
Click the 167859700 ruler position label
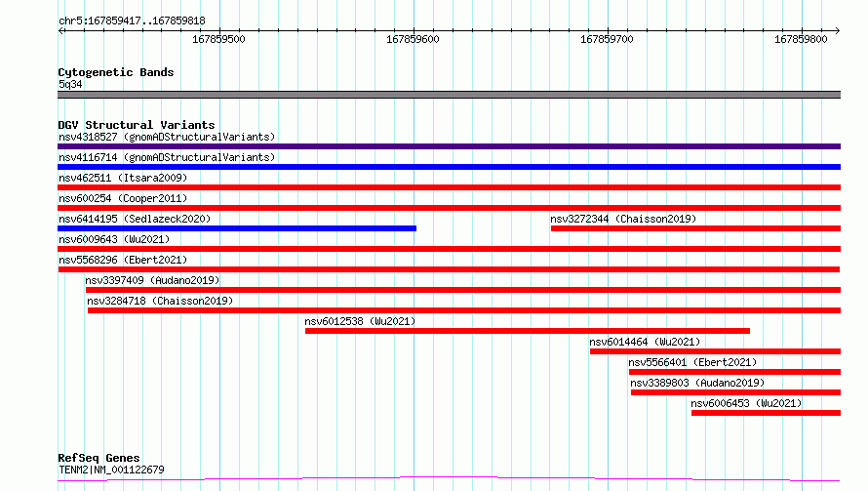coord(607,39)
